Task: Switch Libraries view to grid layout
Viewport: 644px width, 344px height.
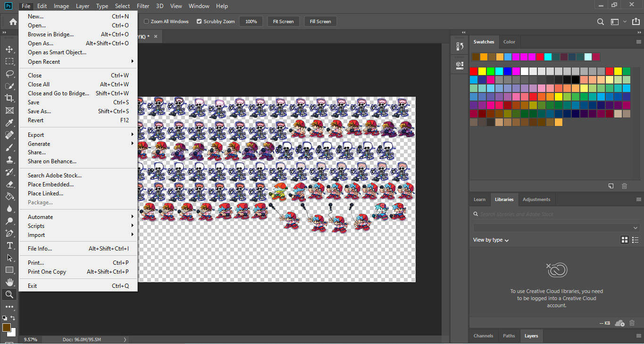Action: point(624,240)
